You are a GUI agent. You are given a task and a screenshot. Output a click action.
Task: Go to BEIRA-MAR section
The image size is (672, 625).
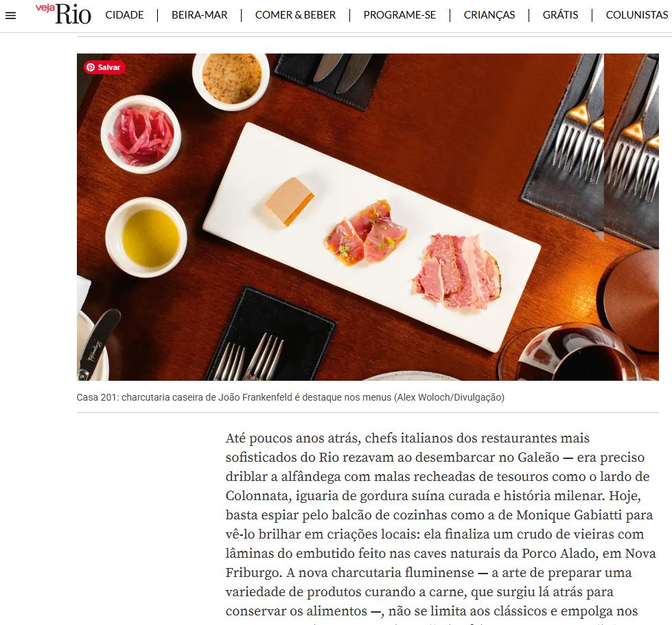199,15
